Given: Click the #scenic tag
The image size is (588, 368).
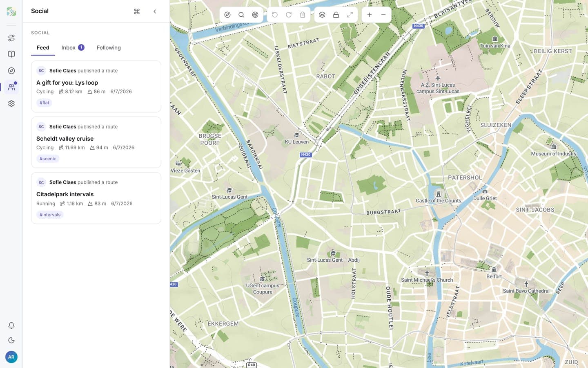Looking at the screenshot, I should coord(48,159).
